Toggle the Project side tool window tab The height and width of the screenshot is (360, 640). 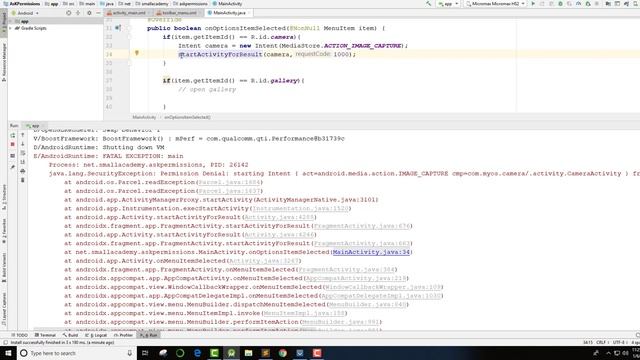point(4,22)
